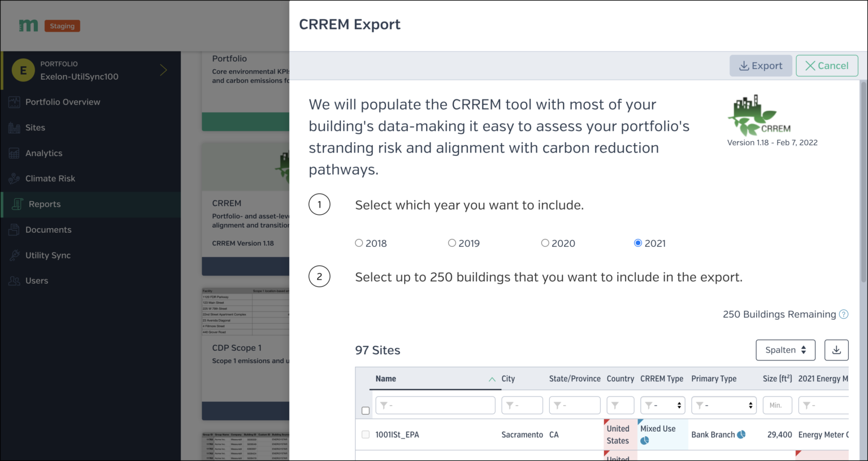Click the Export button
This screenshot has height=461, width=868.
[761, 66]
